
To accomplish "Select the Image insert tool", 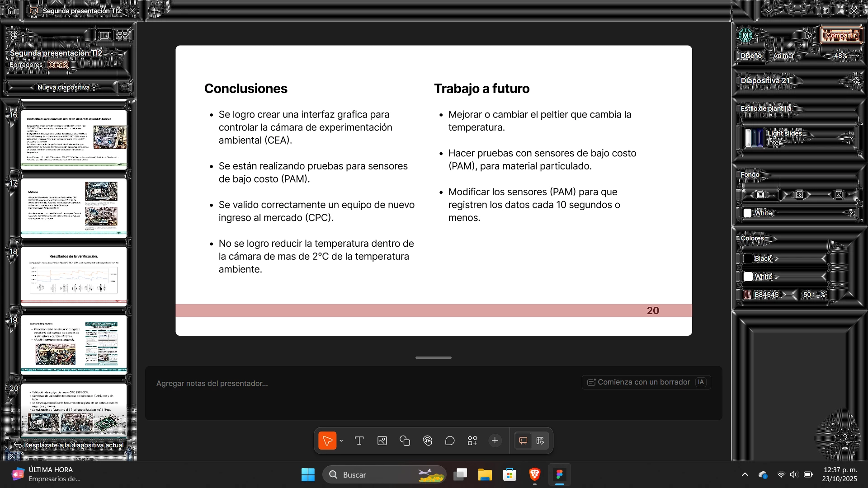I will point(382,441).
